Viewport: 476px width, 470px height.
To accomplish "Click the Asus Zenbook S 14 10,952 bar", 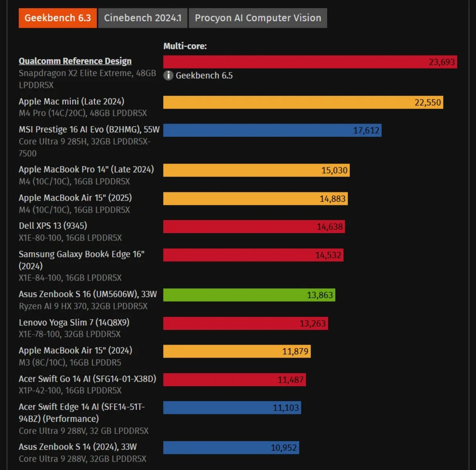I will click(x=231, y=448).
